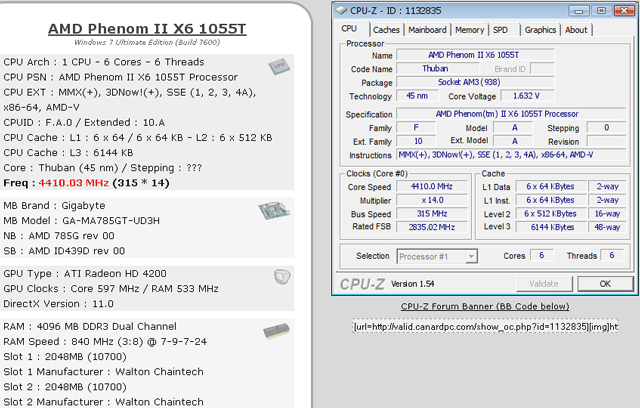Click the BB code URL input field
Screen dimensions: 640x408
click(x=485, y=326)
